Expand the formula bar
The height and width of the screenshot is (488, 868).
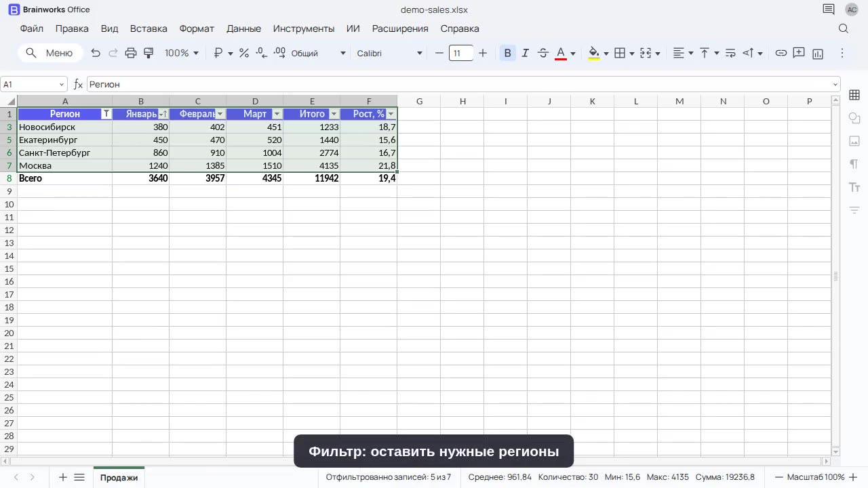click(x=835, y=84)
